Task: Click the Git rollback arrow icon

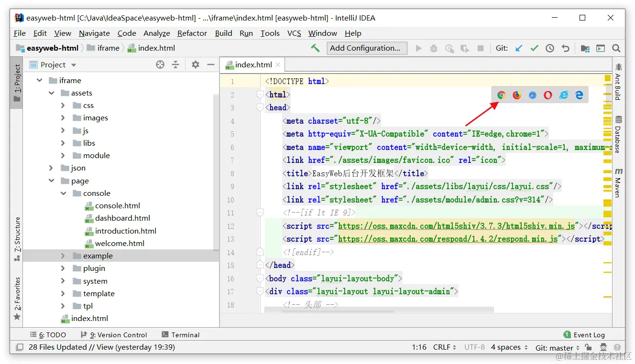Action: 566,48
